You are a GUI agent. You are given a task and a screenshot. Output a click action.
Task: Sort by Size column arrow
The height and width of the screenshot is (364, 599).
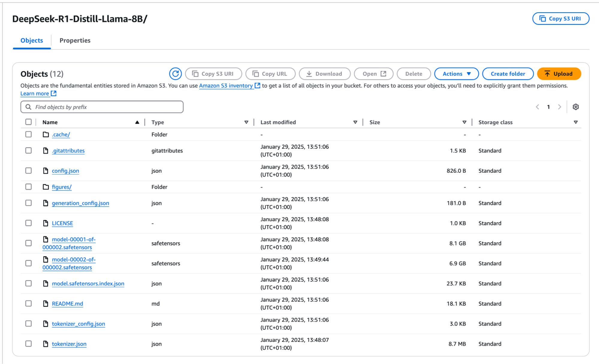tap(464, 122)
